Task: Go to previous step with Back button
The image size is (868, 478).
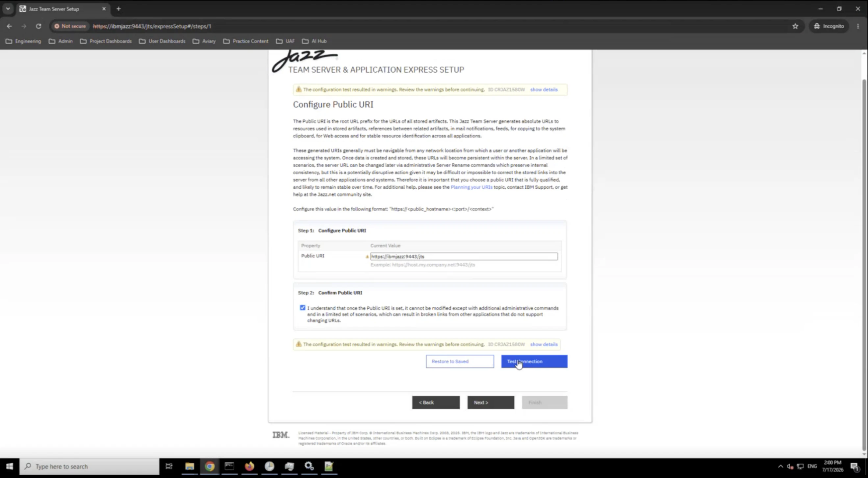Action: [436, 403]
